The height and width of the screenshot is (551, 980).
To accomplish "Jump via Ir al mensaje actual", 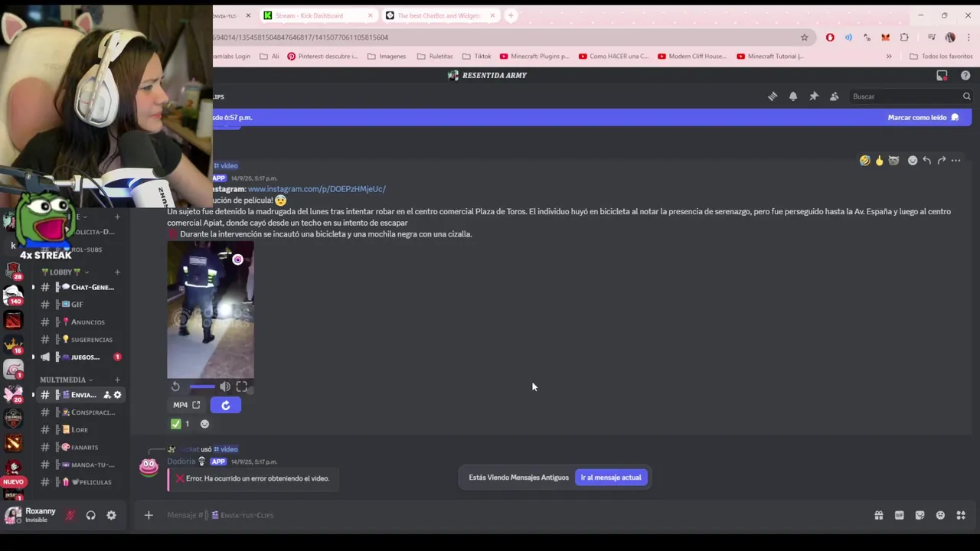I will (611, 478).
